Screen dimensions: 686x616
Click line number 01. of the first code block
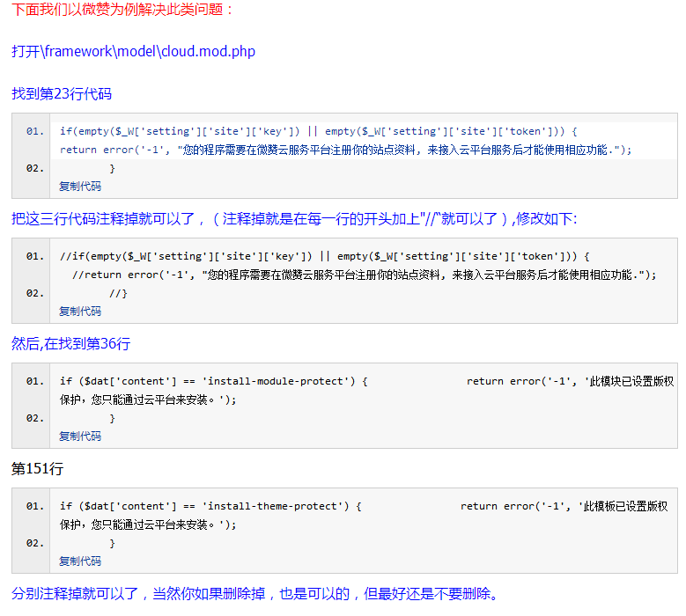point(35,131)
